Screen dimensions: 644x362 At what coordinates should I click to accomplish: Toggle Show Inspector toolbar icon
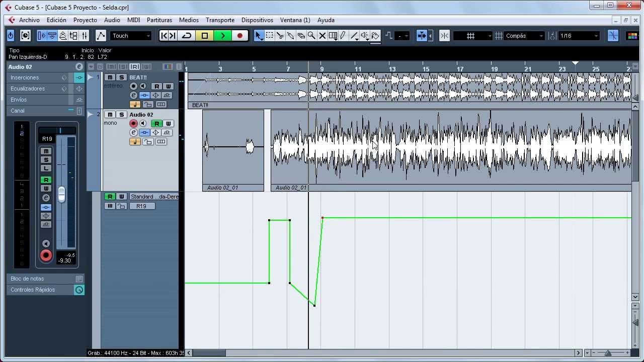41,36
